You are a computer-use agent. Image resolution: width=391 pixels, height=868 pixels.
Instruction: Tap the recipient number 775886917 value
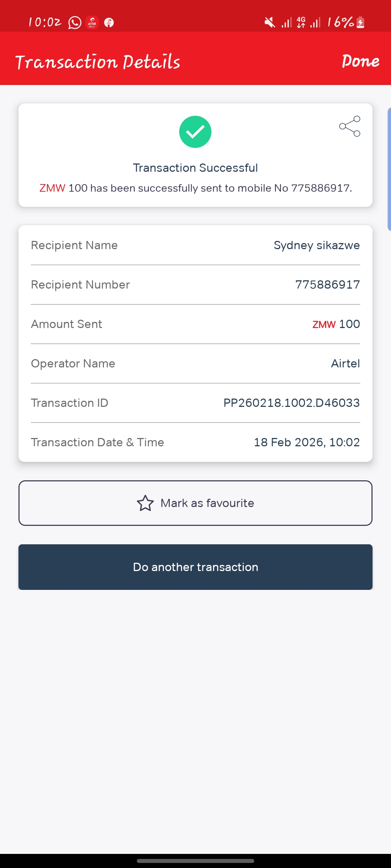(328, 285)
